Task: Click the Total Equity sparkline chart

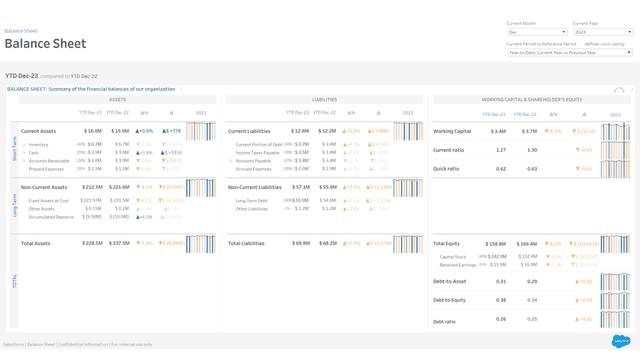Action: tap(616, 244)
